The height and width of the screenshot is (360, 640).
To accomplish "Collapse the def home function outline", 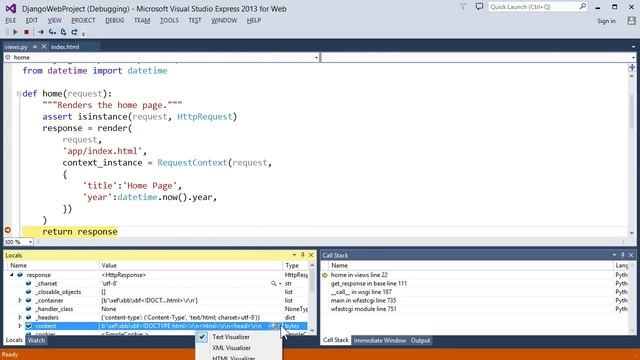I will tap(19, 93).
